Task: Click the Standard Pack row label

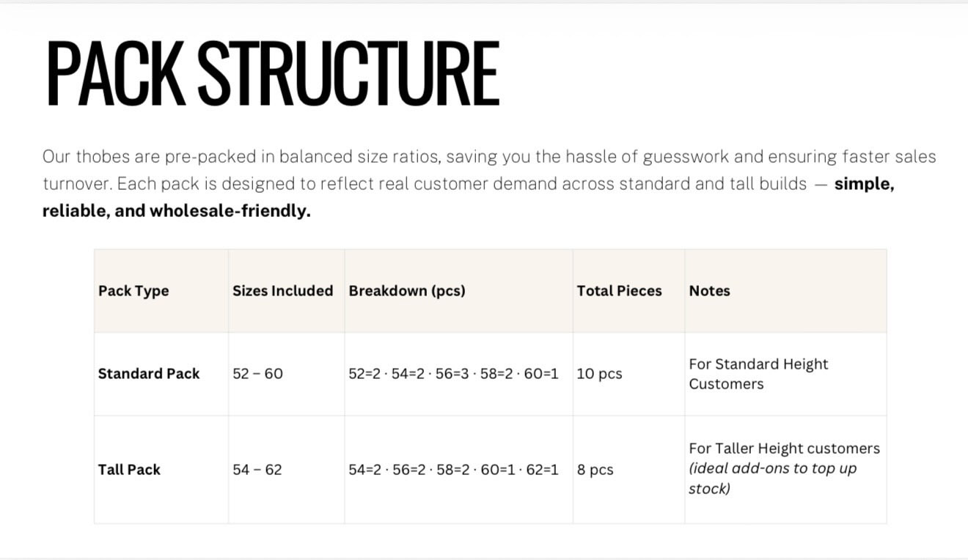Action: tap(149, 374)
